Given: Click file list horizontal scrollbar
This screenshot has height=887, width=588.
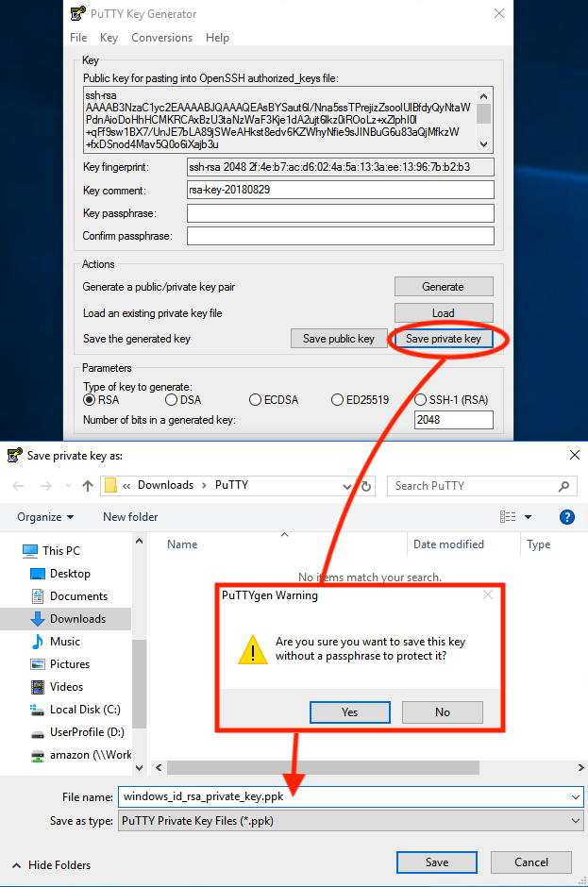Looking at the screenshot, I should [x=323, y=767].
